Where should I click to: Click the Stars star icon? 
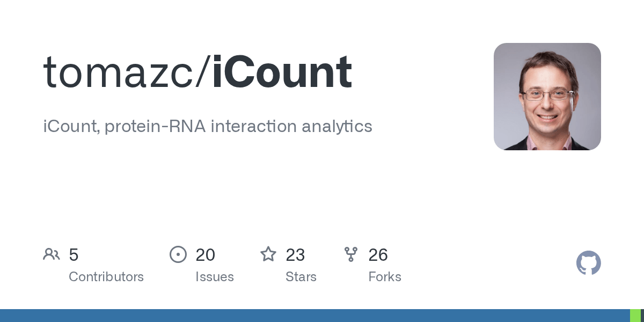[x=268, y=254]
